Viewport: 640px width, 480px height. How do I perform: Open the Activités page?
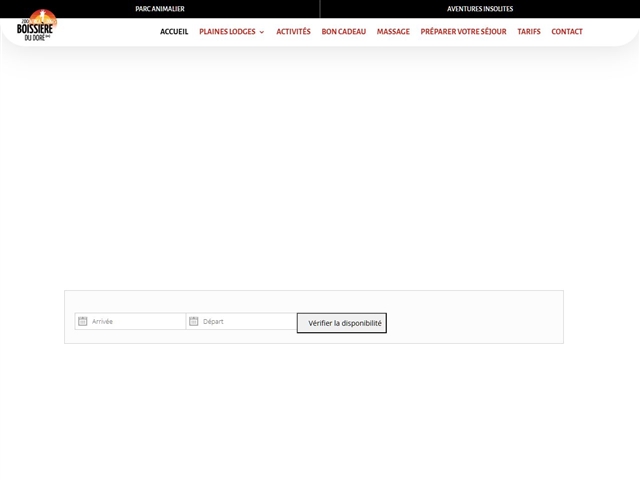point(293,32)
